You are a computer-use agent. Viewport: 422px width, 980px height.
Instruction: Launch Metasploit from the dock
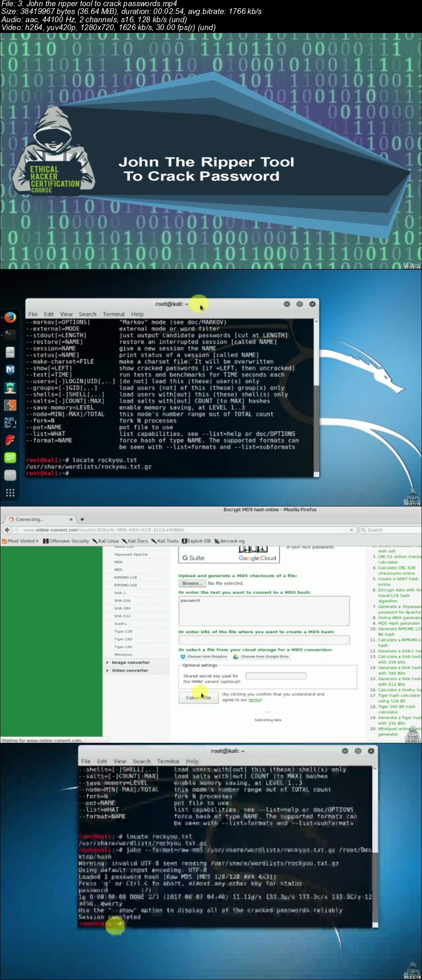pyautogui.click(x=10, y=369)
